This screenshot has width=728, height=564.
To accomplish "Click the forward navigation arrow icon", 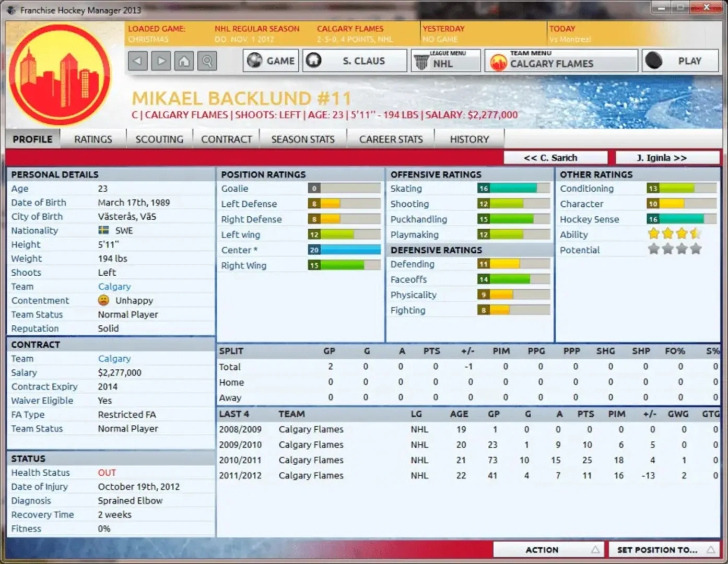I will (161, 61).
